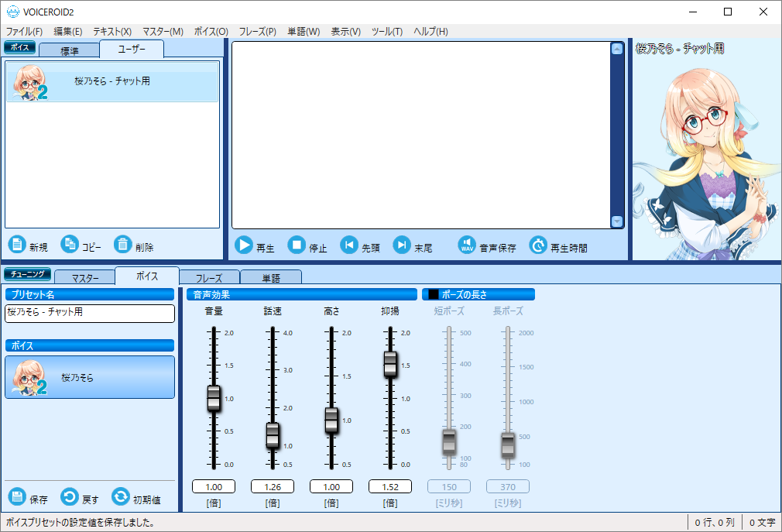Click the 長ポーズ value field showing 370
This screenshot has width=782, height=532.
(508, 486)
